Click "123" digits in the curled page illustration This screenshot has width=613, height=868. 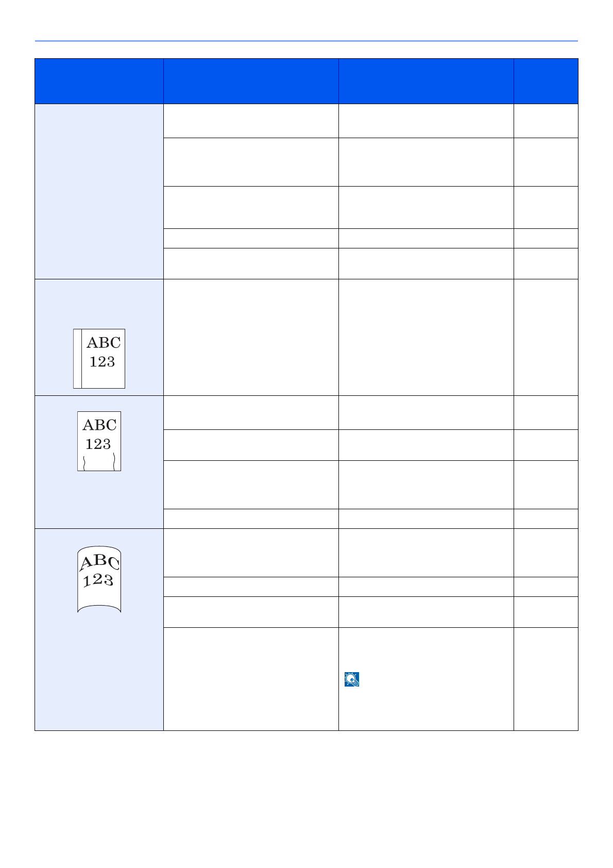[98, 581]
